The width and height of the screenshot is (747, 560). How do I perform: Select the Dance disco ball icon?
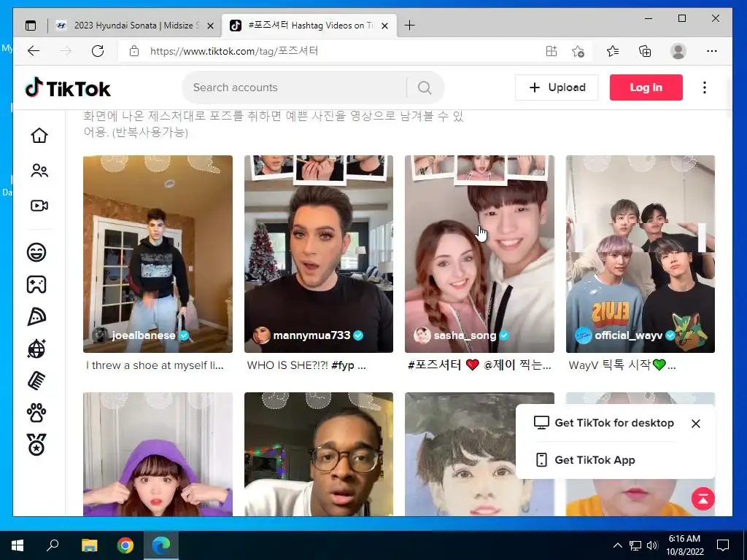36,349
